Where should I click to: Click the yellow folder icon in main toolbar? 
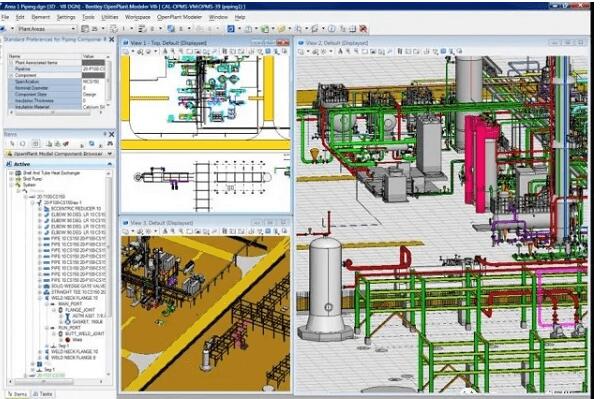[282, 29]
